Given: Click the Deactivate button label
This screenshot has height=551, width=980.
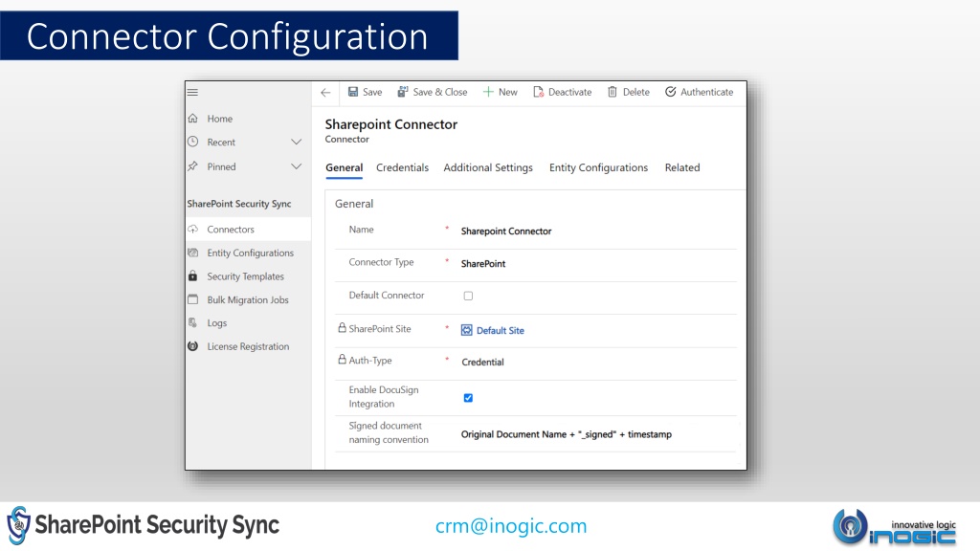Looking at the screenshot, I should [x=570, y=92].
